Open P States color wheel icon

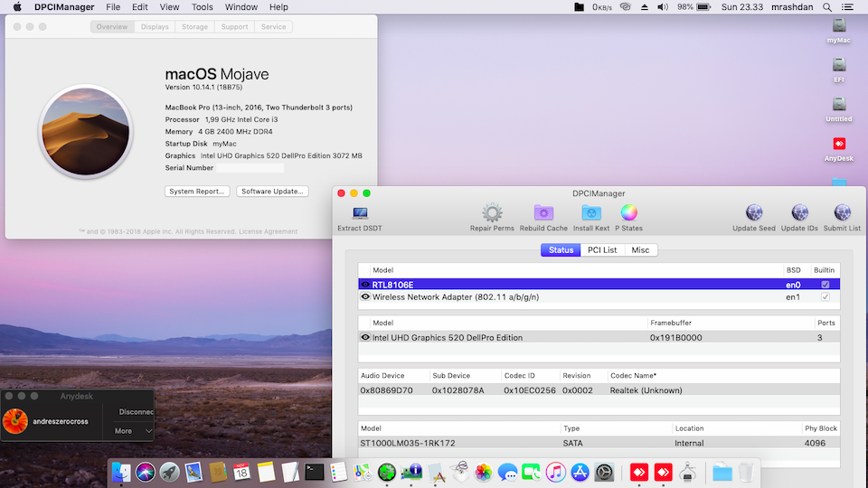(x=629, y=214)
